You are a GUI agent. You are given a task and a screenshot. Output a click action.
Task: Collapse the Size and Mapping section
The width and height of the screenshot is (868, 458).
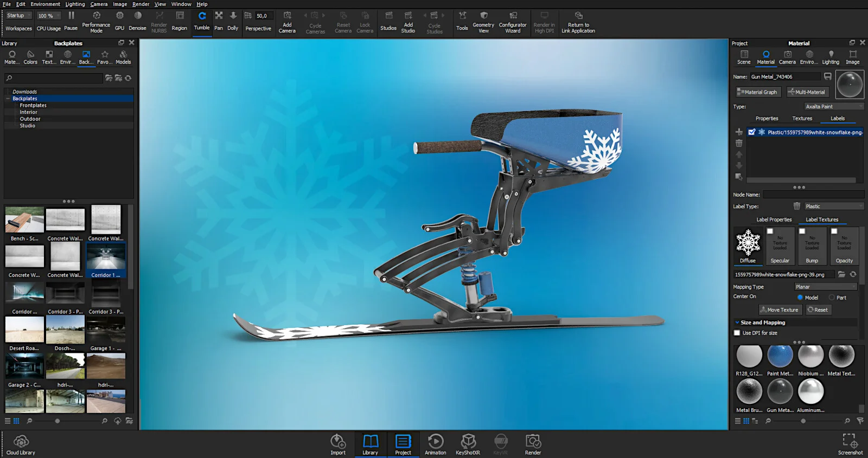point(737,322)
